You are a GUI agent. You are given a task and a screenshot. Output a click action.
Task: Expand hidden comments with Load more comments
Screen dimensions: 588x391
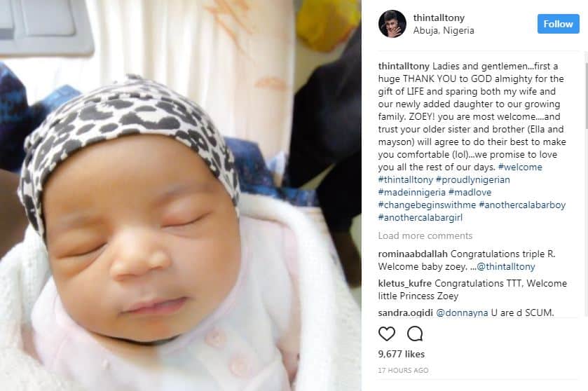click(425, 236)
